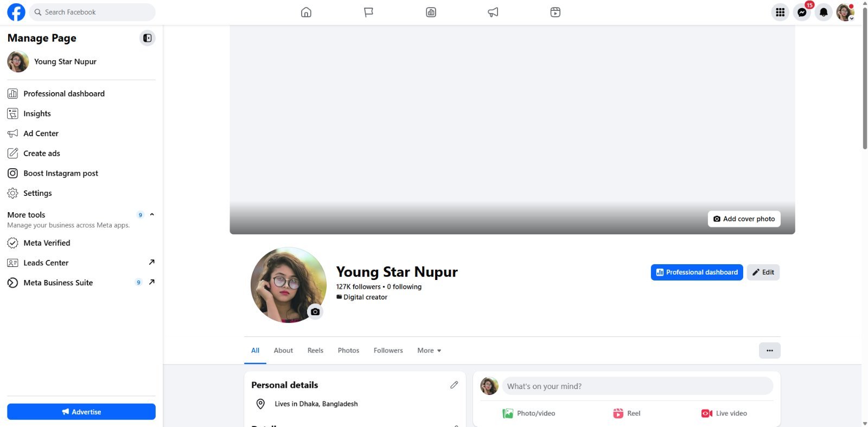Click the location pin icon beside Dhaka
This screenshot has height=427, width=868.
(260, 404)
